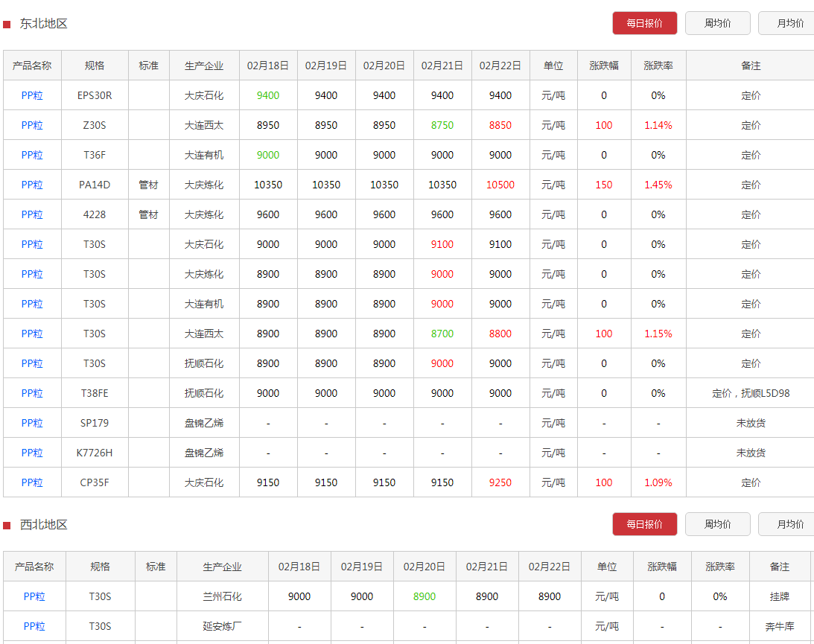This screenshot has height=644, width=814.
Task: Open PP粒 link in PA14D row
Action: point(32,185)
